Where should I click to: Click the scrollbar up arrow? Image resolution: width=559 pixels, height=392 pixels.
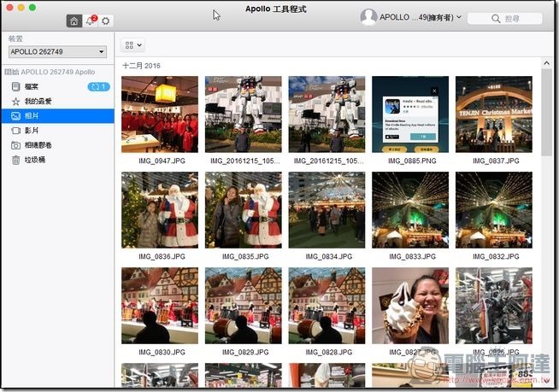546,63
